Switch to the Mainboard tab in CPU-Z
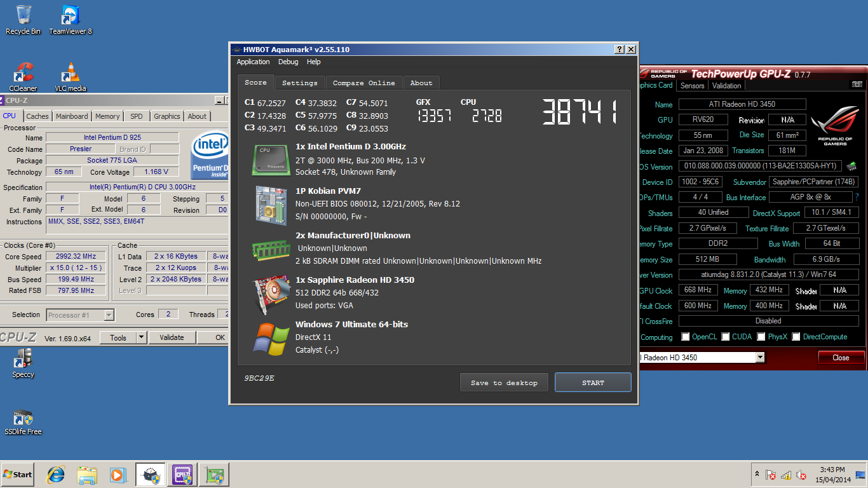This screenshot has width=868, height=488. (72, 116)
